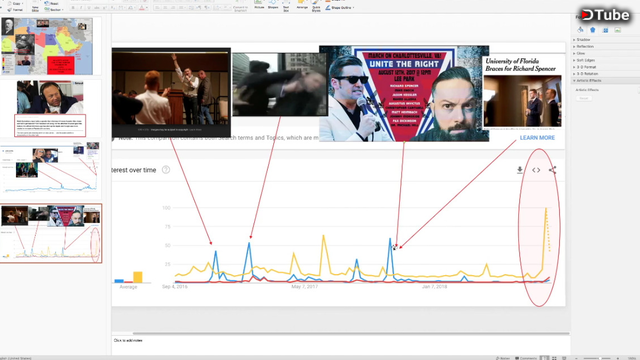Screen dimensions: 640x360
Task: Open the Fill & Line format tab icon
Action: tap(580, 30)
